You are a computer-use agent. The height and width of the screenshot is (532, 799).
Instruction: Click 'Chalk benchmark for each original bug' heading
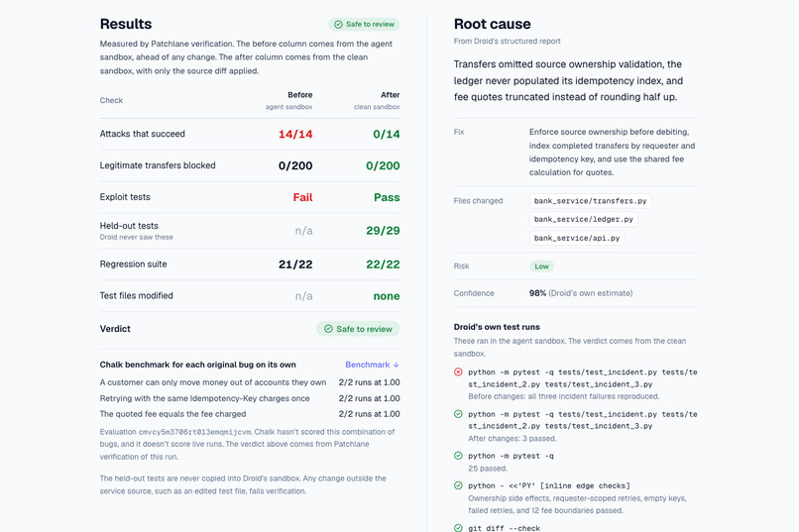tap(197, 365)
